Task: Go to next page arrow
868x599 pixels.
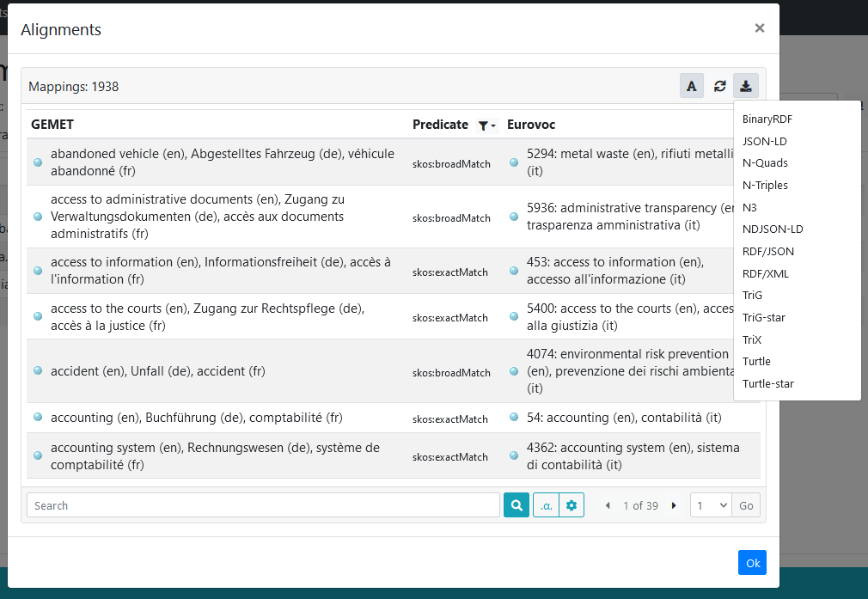Action: (x=674, y=505)
